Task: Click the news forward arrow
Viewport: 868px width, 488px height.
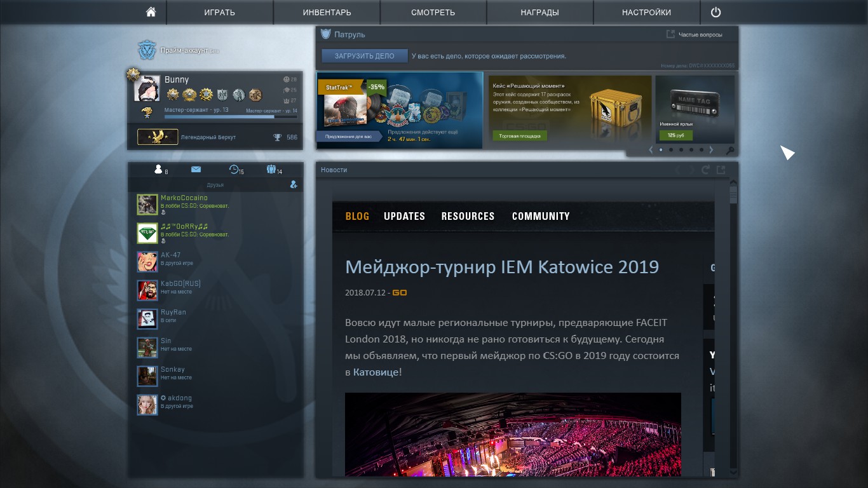Action: point(691,170)
